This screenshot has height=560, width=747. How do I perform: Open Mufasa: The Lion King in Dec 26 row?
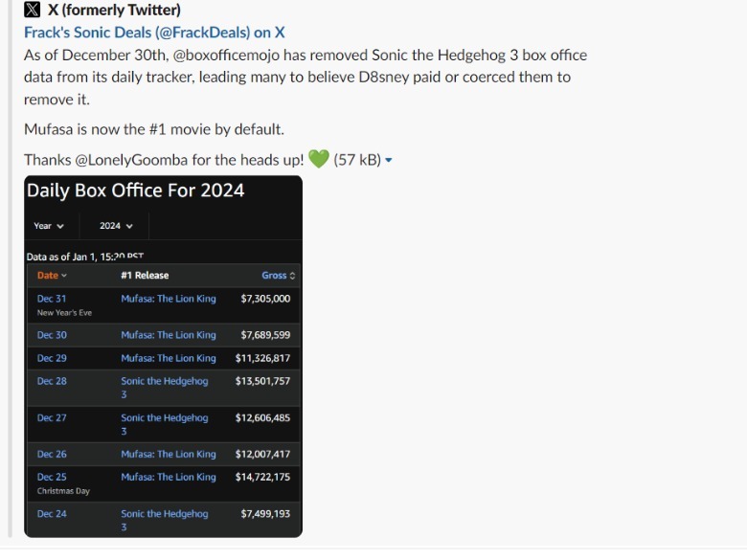(x=169, y=454)
